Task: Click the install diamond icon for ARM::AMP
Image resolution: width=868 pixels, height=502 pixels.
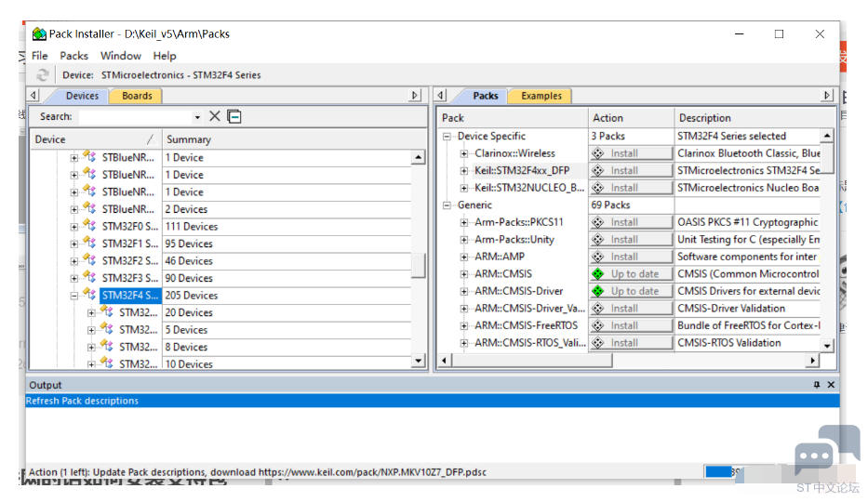Action: tap(598, 257)
